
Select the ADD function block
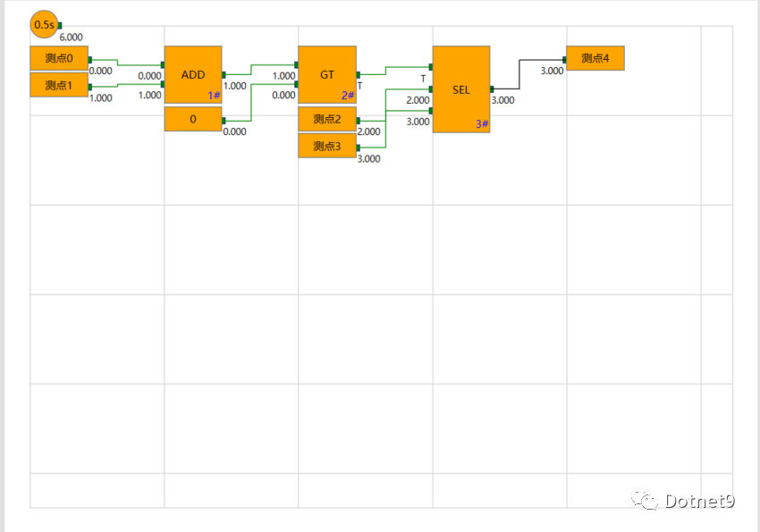click(x=193, y=74)
